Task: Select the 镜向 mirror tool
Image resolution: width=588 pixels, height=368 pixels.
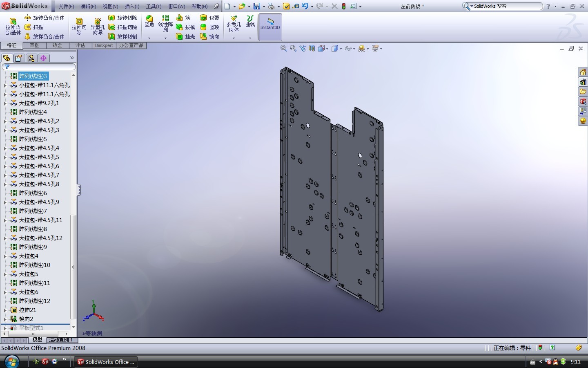Action: (x=209, y=36)
